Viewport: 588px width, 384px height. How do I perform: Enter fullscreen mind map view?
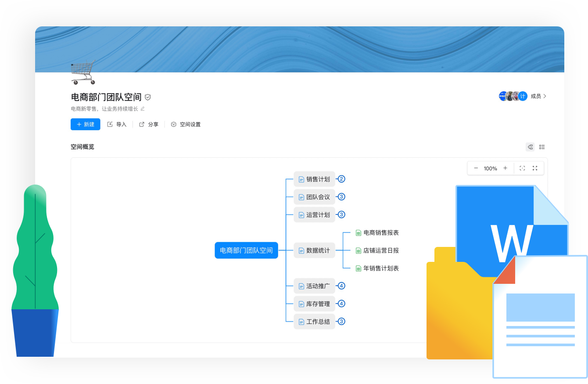click(535, 168)
